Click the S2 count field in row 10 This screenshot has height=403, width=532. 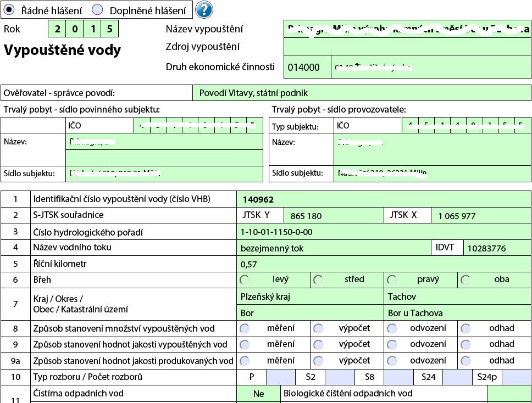tap(340, 377)
